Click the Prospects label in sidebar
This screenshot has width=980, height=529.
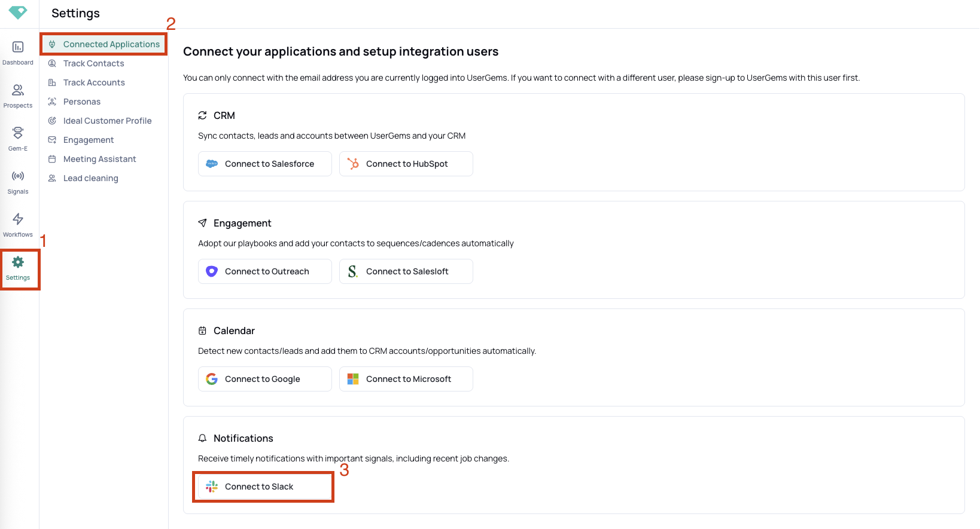(18, 106)
